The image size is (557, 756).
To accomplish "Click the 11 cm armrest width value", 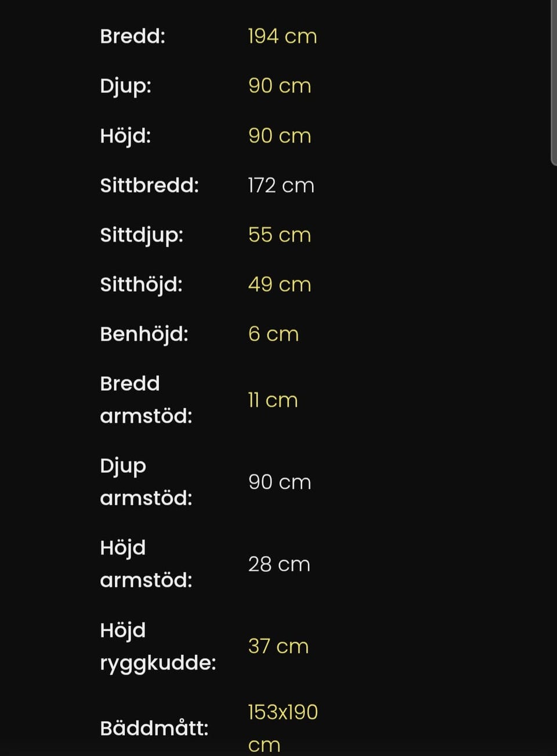I will click(x=273, y=401).
